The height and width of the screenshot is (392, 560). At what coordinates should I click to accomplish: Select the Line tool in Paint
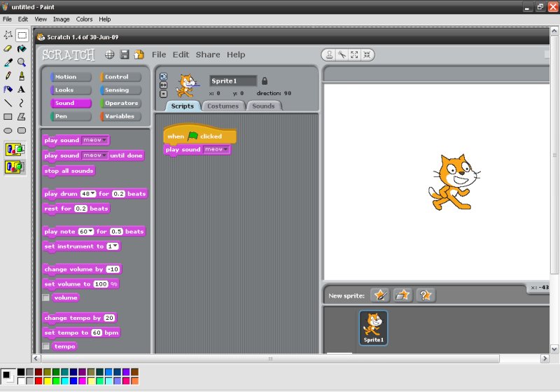(8, 103)
